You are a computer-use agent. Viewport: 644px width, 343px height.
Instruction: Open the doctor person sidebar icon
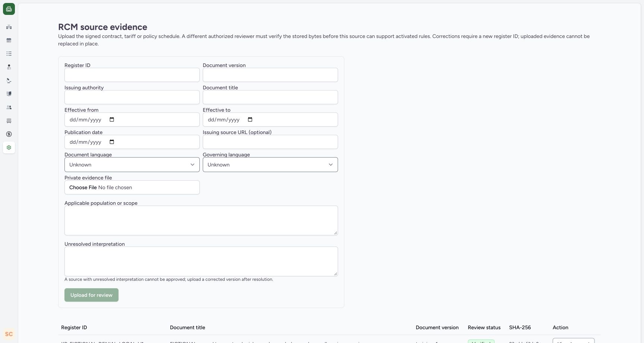coord(9,67)
